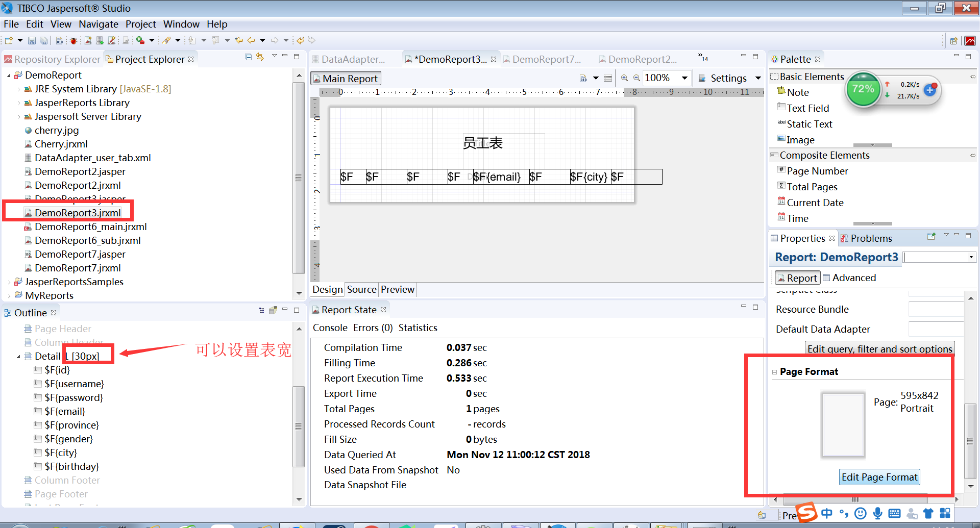Open the Settings dropdown arrow
980x528 pixels.
pos(758,78)
